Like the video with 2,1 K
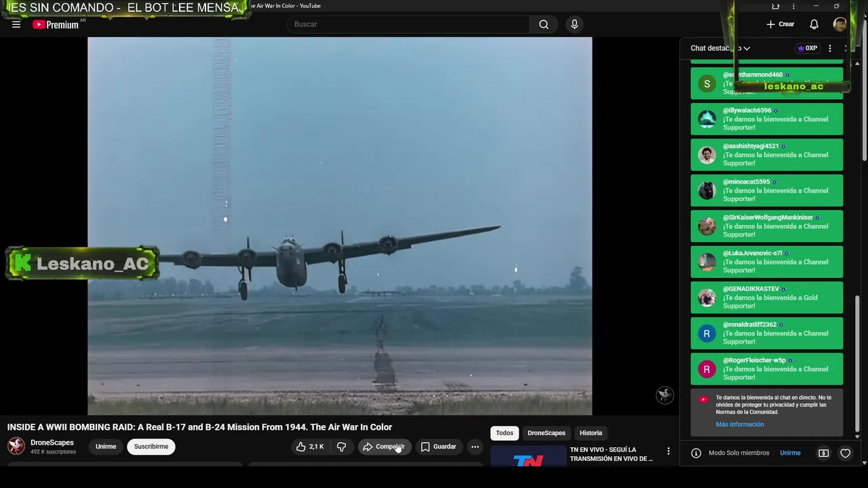This screenshot has width=868, height=488. pyautogui.click(x=310, y=447)
